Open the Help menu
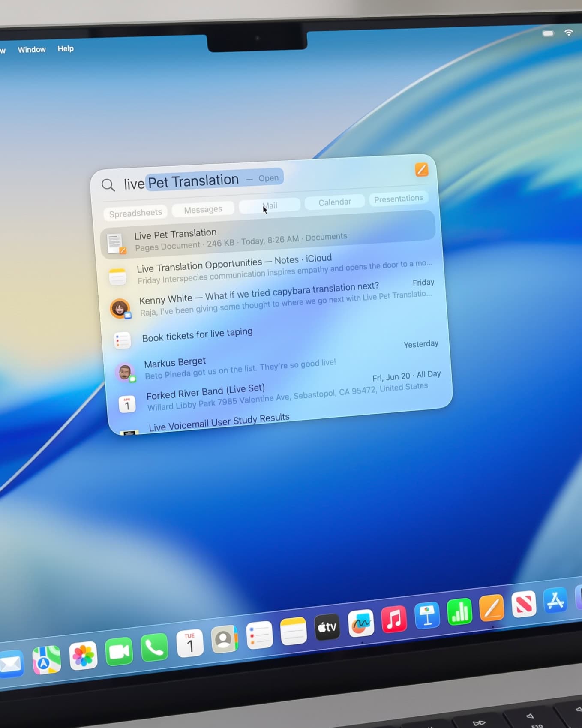Viewport: 582px width, 728px height. click(x=66, y=49)
